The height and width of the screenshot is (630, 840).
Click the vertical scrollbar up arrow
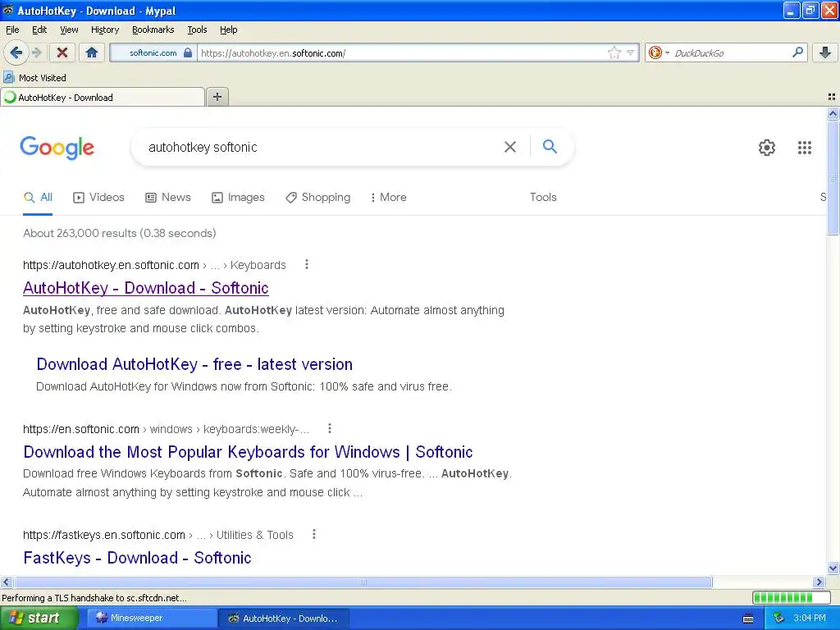point(833,113)
